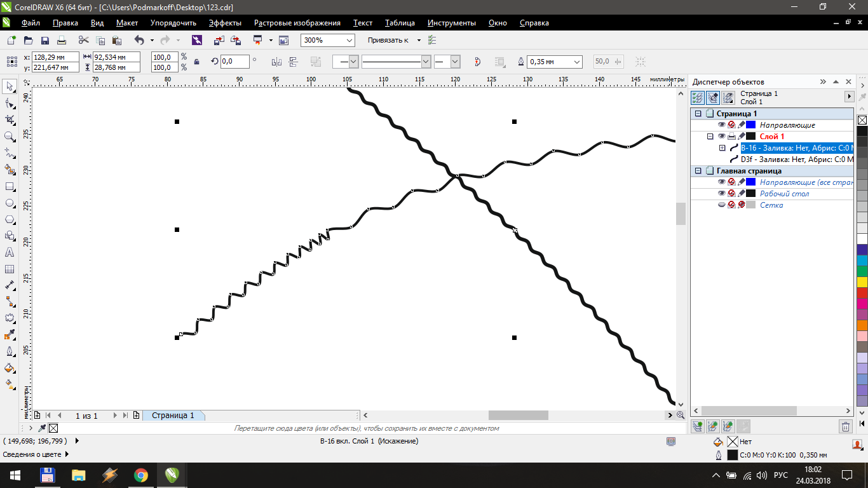Hide the Слой 1 layer eye icon

[x=721, y=137]
